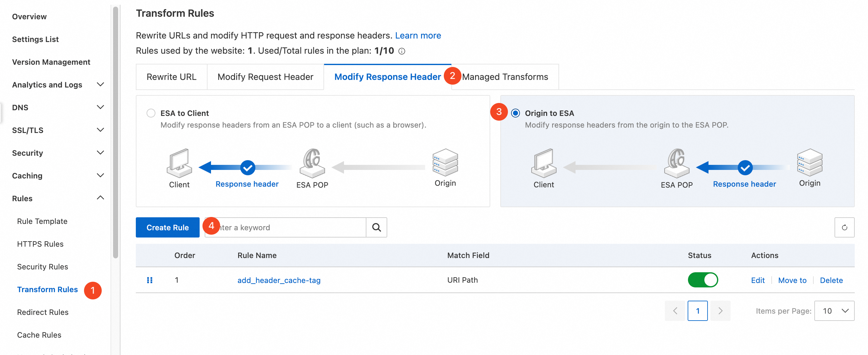This screenshot has height=355, width=868.
Task: Click Edit for add_header_cache-tag rule
Action: [x=758, y=280]
